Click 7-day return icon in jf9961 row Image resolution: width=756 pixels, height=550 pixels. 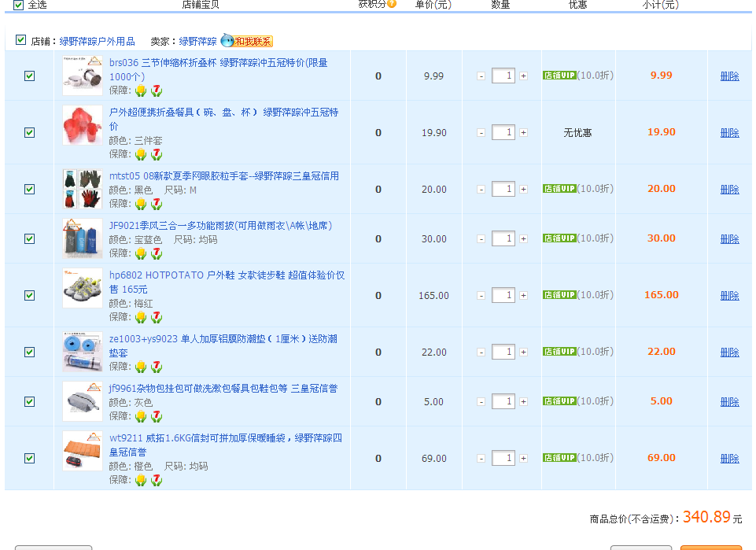(157, 416)
